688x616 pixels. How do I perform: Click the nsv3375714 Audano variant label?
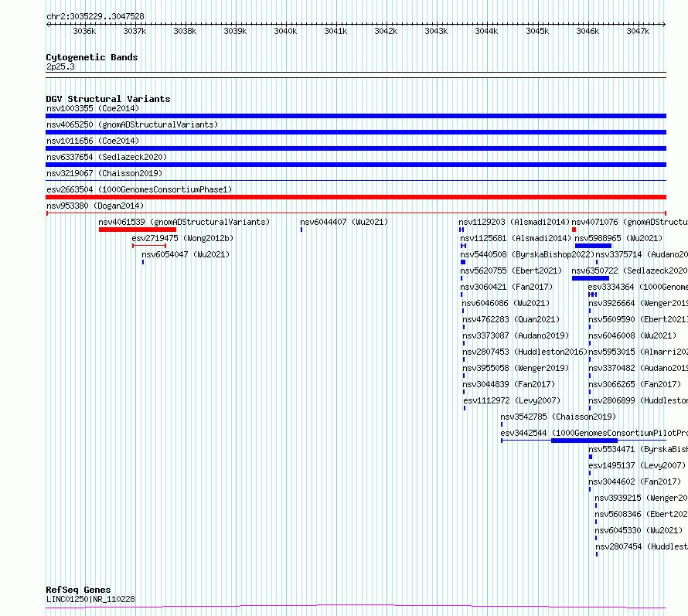pos(642,254)
